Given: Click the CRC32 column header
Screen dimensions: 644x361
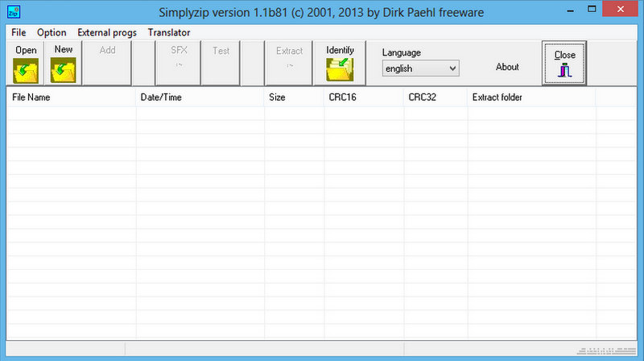Looking at the screenshot, I should 436,98.
